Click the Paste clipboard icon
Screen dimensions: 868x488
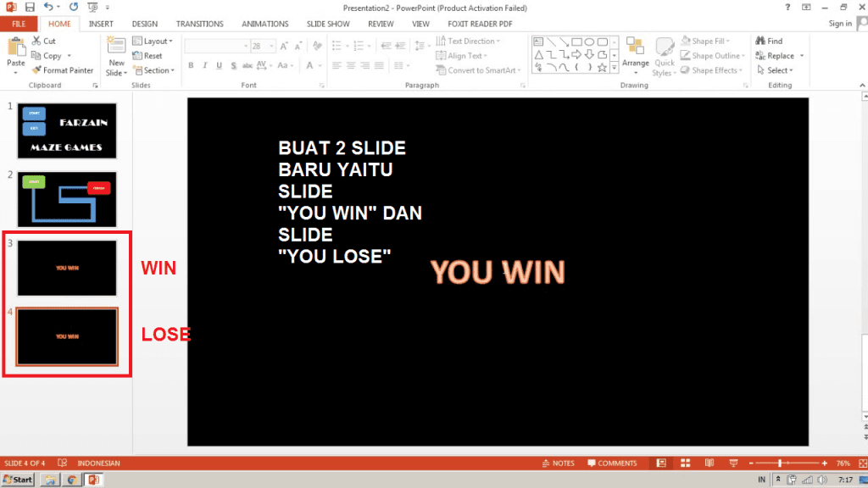(16, 48)
